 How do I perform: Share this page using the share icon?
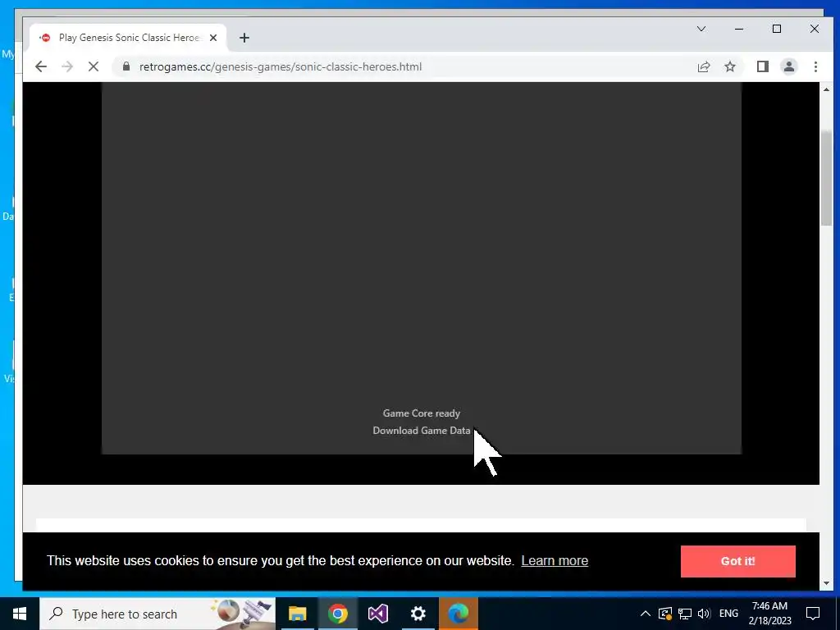[703, 66]
